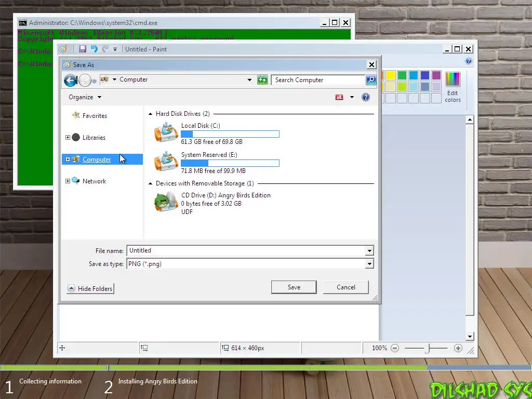Expand the Network tree node

(x=68, y=181)
